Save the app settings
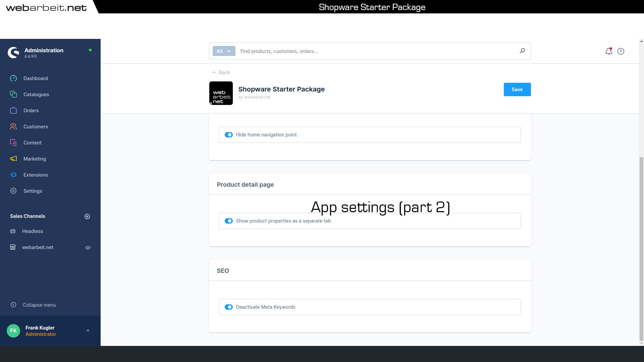 (x=517, y=89)
